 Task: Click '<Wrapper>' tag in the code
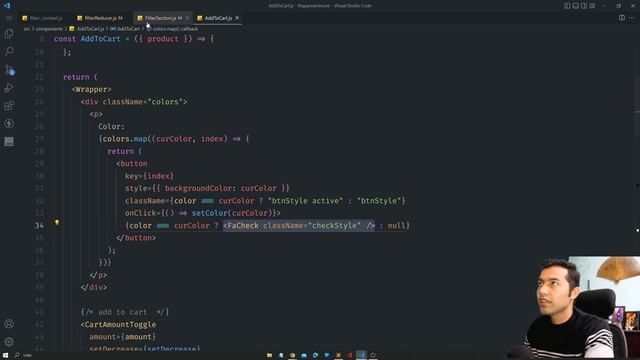click(91, 89)
